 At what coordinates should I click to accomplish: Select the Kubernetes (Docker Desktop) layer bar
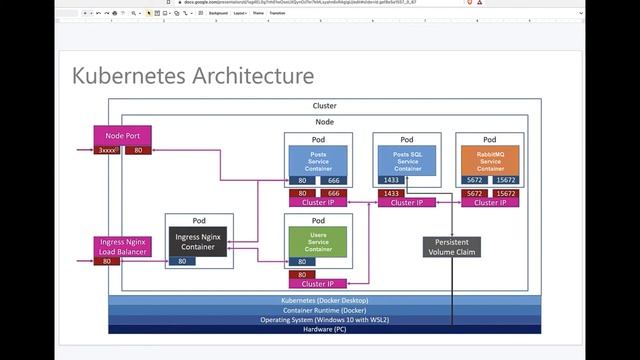click(324, 300)
